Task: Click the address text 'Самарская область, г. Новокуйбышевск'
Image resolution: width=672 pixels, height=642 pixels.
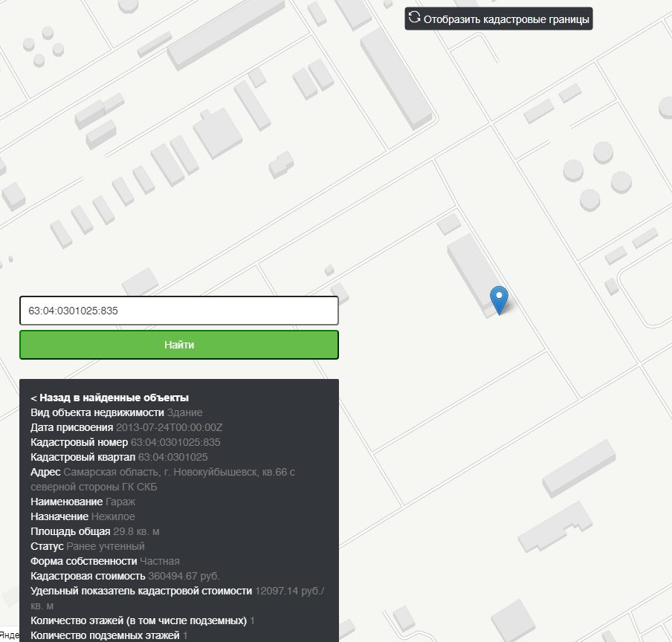Action: [x=161, y=472]
